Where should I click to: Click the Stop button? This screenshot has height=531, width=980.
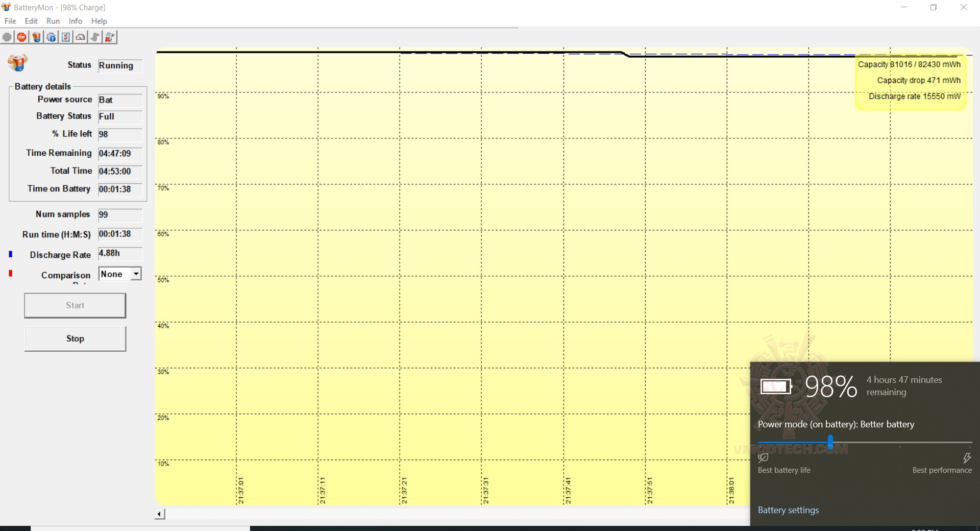pos(75,339)
